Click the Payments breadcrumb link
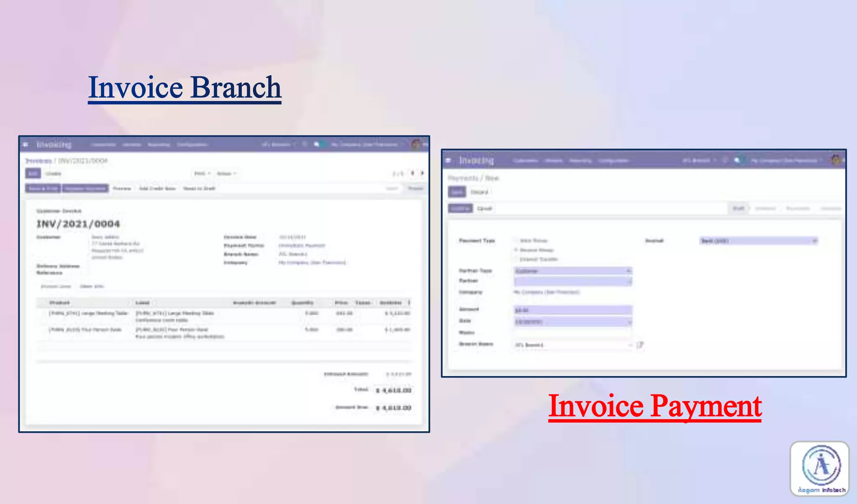Viewport: 857px width, 504px height. 463,178
